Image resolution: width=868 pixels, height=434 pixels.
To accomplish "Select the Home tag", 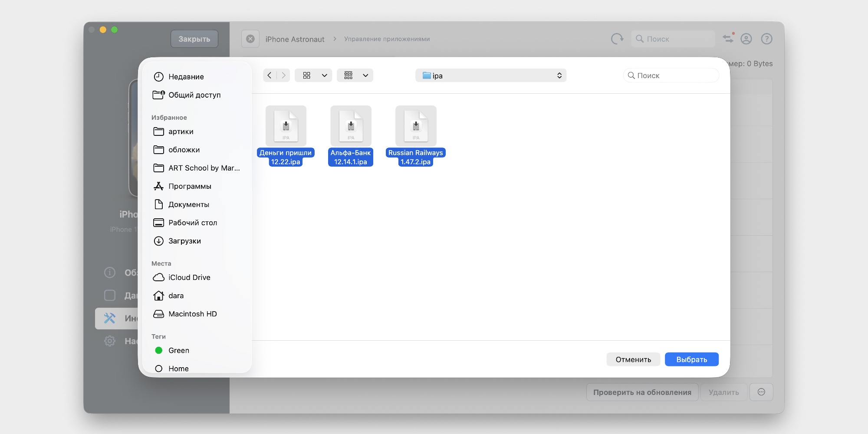I will pos(178,368).
